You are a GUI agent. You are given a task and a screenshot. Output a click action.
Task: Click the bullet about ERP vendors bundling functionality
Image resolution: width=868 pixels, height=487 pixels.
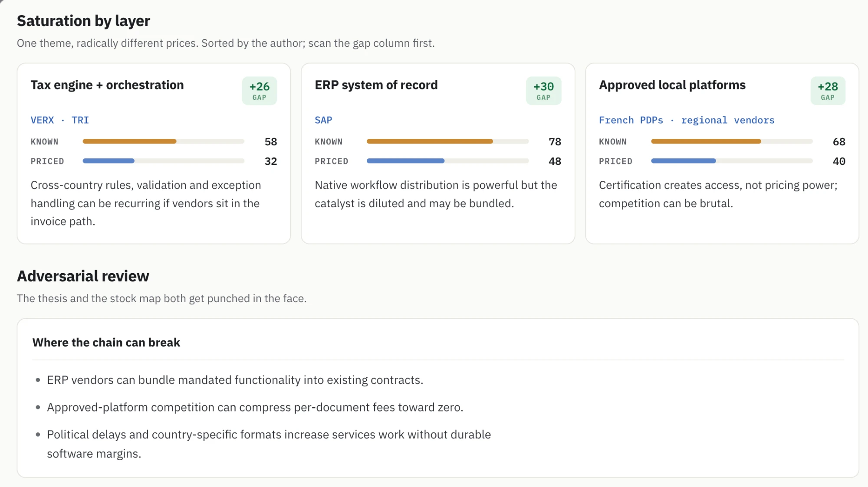coord(235,380)
